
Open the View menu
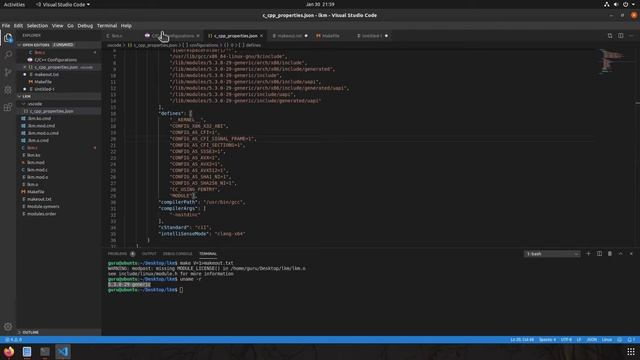(x=58, y=25)
